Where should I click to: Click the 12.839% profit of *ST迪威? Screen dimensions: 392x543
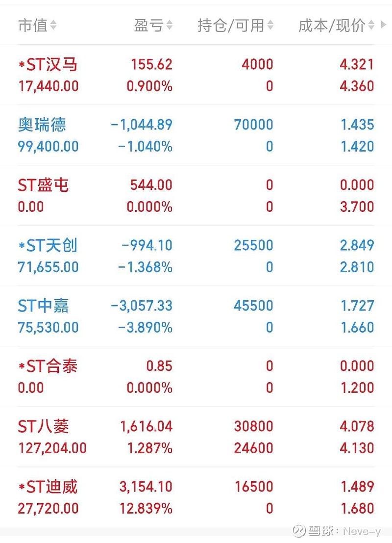146,508
